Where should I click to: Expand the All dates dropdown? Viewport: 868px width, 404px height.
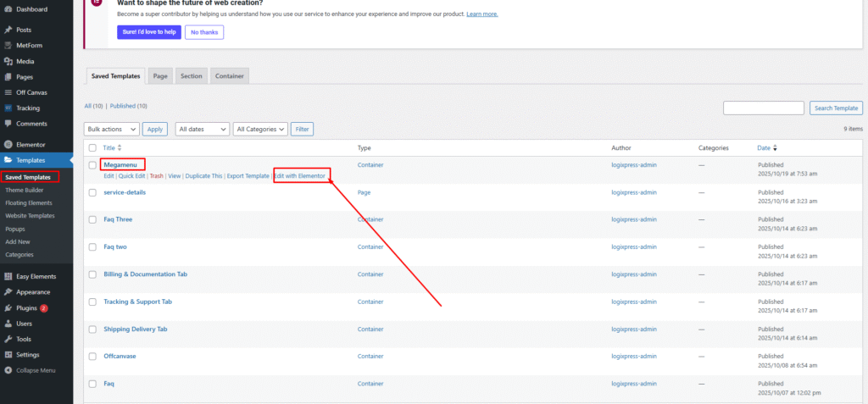(202, 130)
